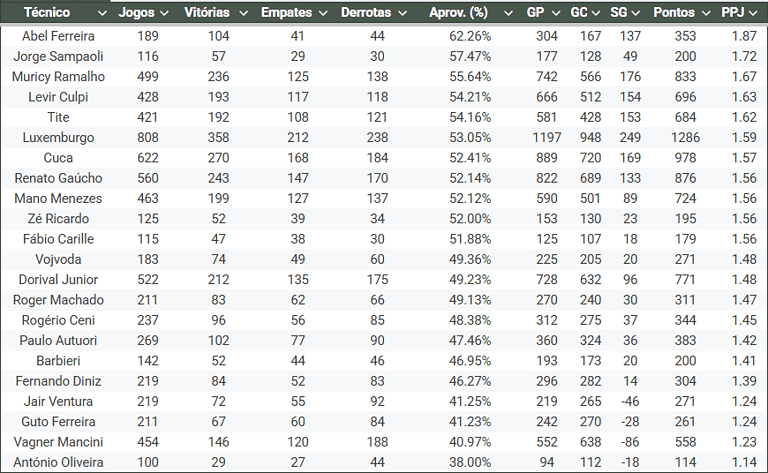Click the Pontos header label

(x=673, y=13)
